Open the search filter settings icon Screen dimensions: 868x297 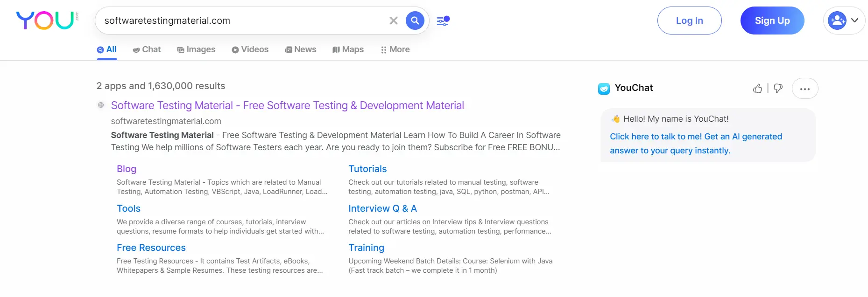443,21
